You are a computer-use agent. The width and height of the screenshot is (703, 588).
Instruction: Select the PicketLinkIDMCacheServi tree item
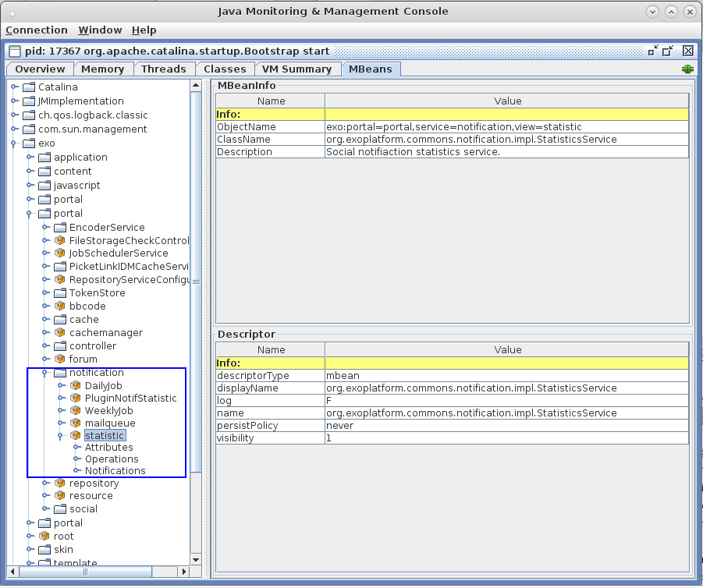(x=129, y=266)
